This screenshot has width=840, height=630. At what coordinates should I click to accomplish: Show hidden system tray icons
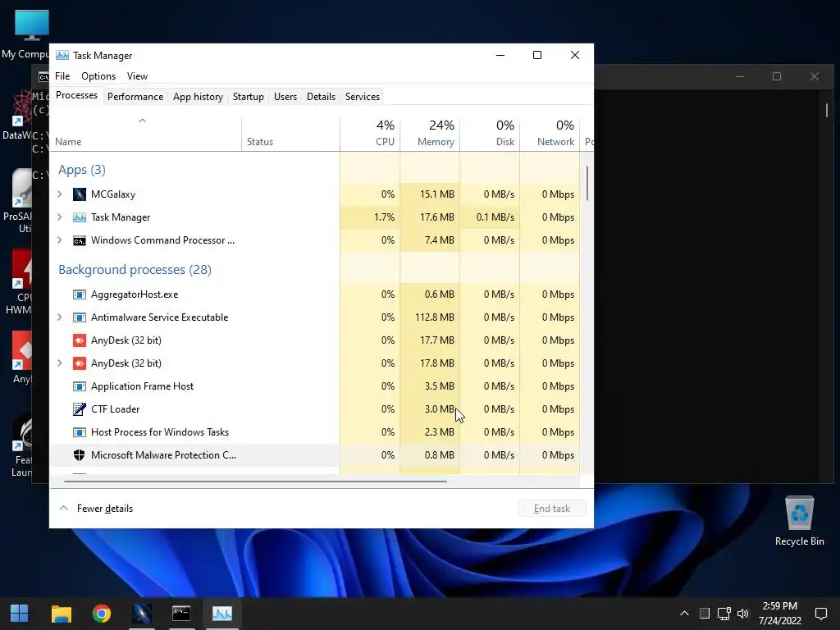click(x=684, y=613)
